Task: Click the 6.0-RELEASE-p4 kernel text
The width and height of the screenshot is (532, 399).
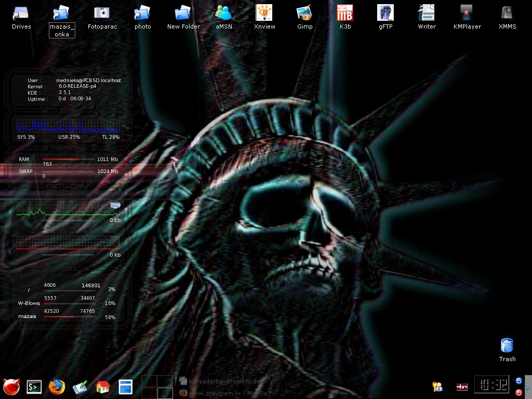Action: (x=77, y=86)
